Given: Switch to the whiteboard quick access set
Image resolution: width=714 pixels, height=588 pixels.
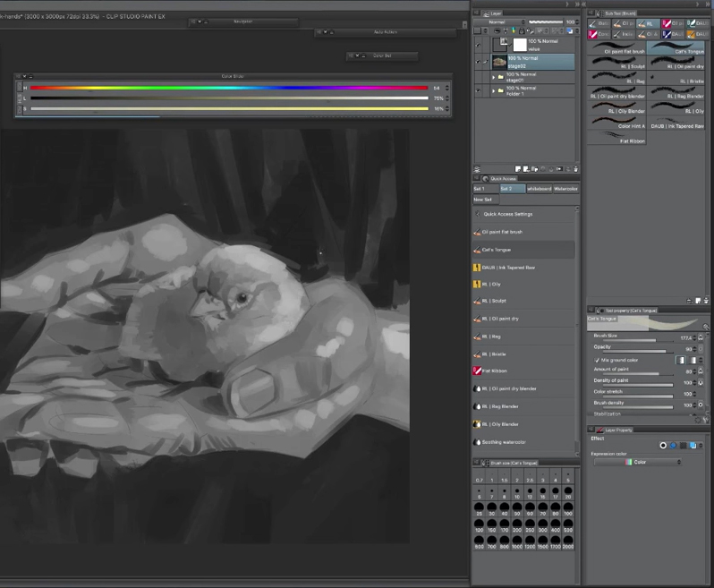Looking at the screenshot, I should coord(539,189).
